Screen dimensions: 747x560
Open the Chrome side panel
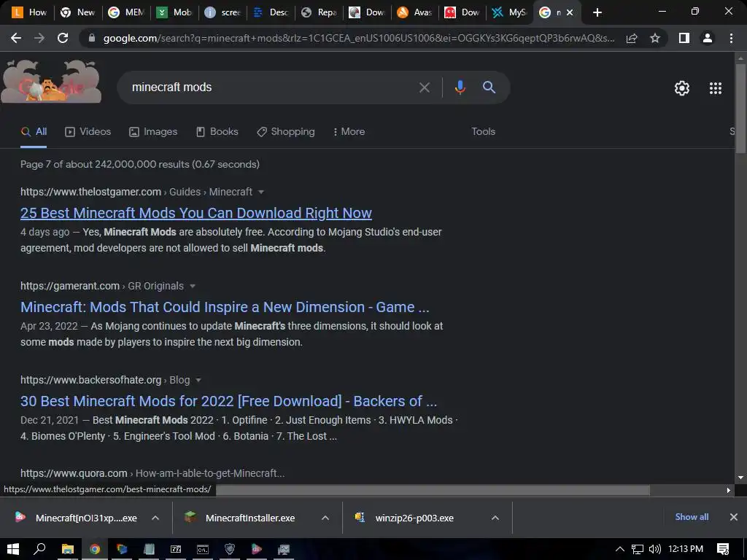pos(684,38)
